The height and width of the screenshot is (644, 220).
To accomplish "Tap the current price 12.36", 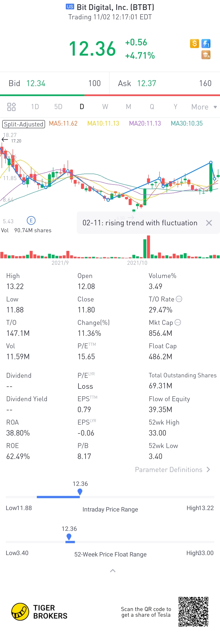I will pyautogui.click(x=92, y=48).
